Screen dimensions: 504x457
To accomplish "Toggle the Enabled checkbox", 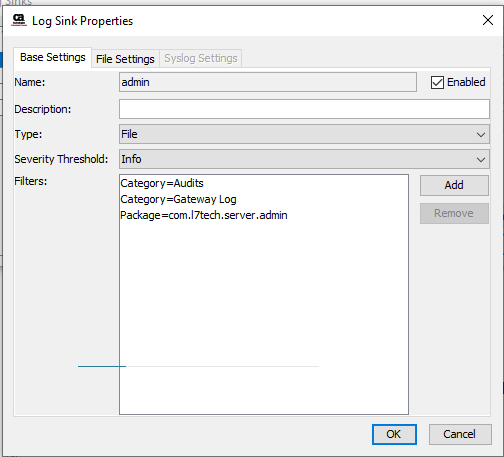I will [x=437, y=82].
